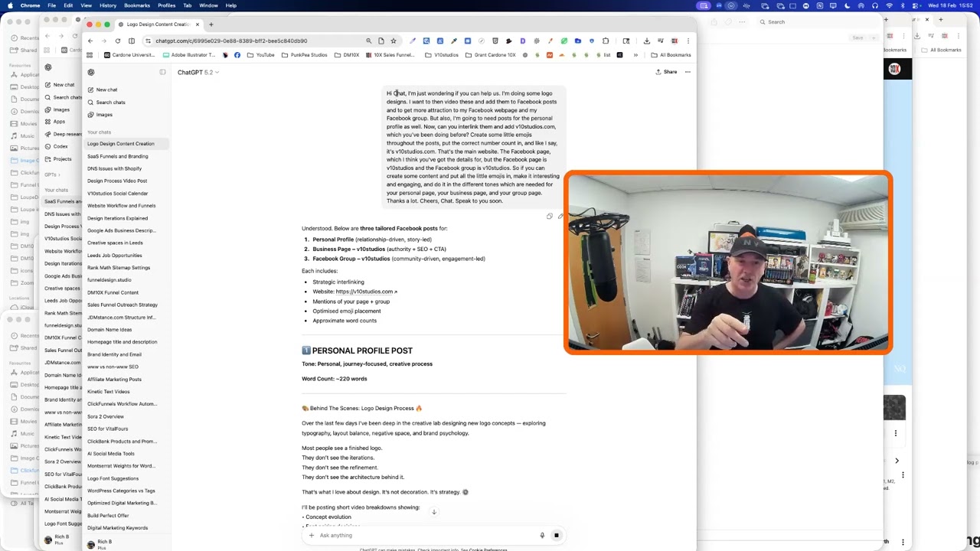Open the Facebook bookmark icon
Screen dimensions: 980x551
pos(237,55)
